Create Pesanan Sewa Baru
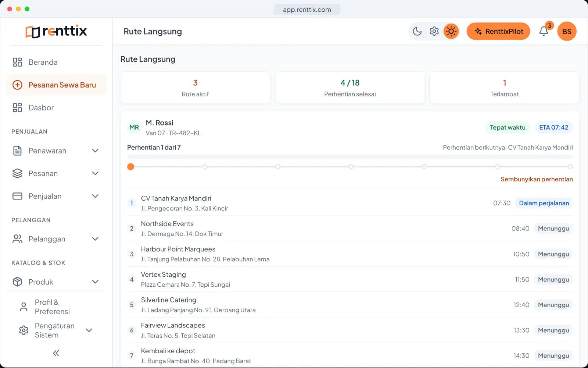This screenshot has height=368, width=588. [56, 85]
